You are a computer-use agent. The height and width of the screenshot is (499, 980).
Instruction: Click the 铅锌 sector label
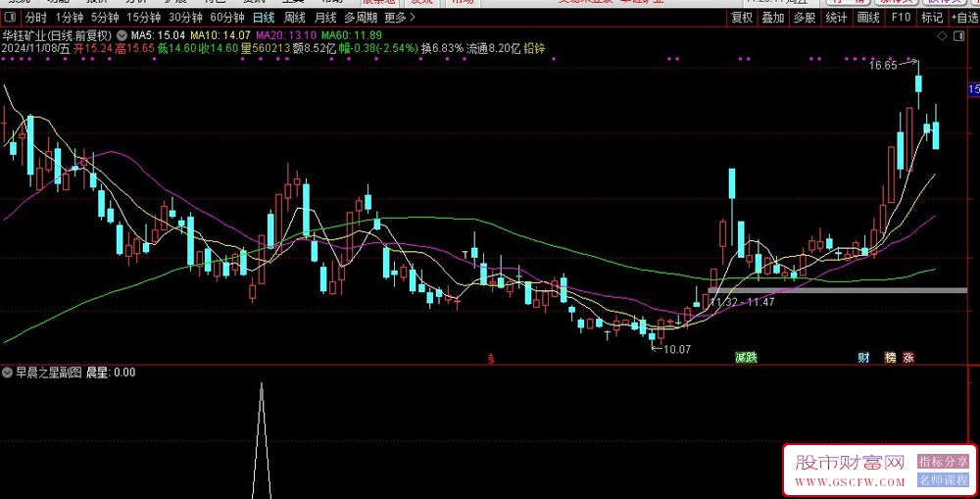click(534, 48)
